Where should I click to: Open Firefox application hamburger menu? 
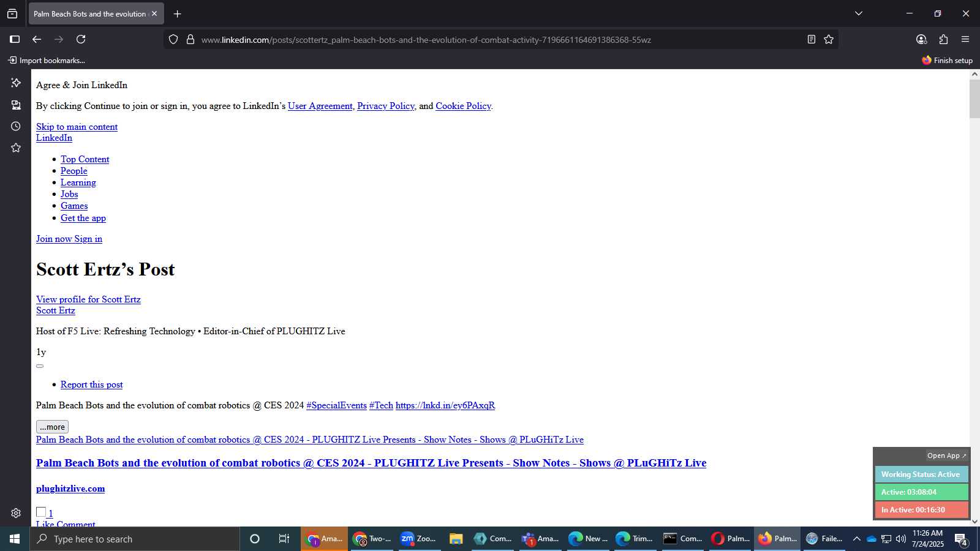point(965,39)
